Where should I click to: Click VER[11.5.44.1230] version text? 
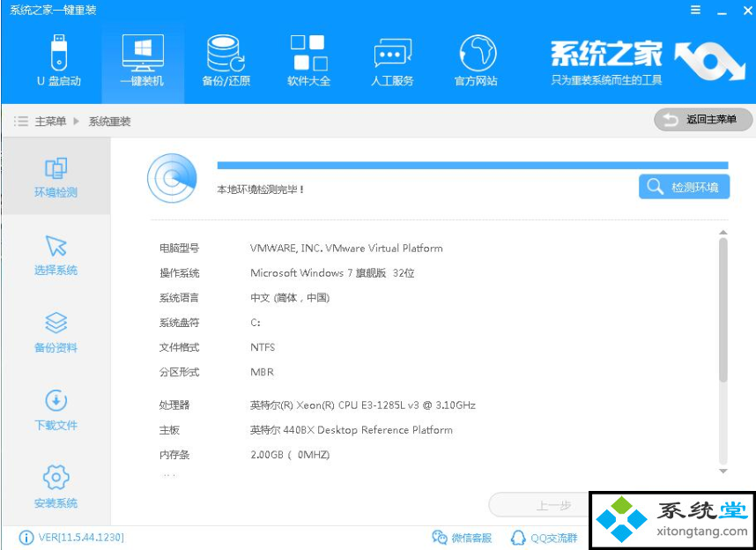tap(81, 538)
